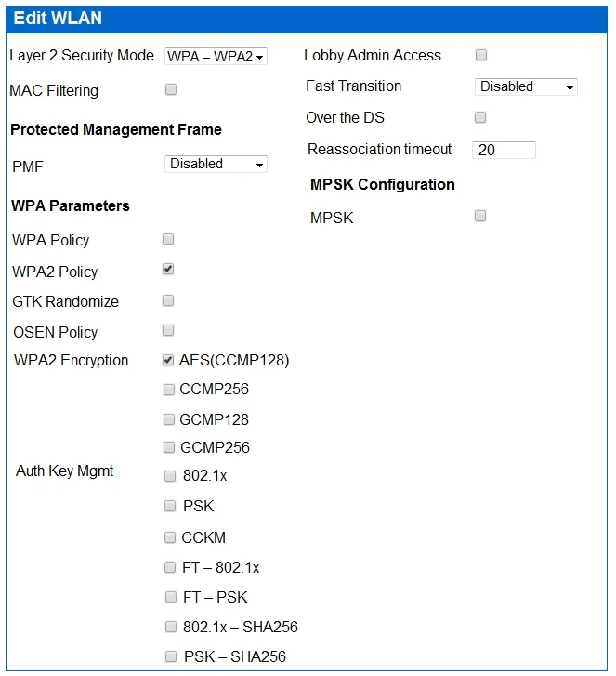Screen dimensions: 616x676
Task: Click the Reassociation timeout field
Action: [x=504, y=150]
